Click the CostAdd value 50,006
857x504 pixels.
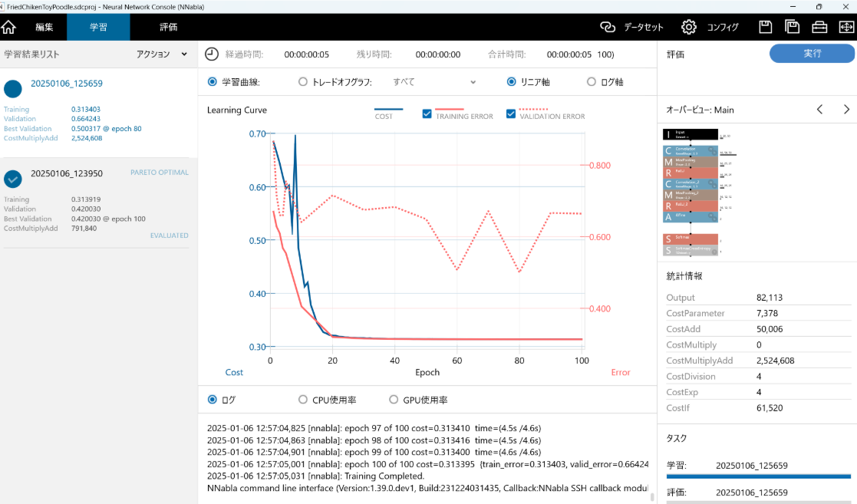click(x=770, y=329)
